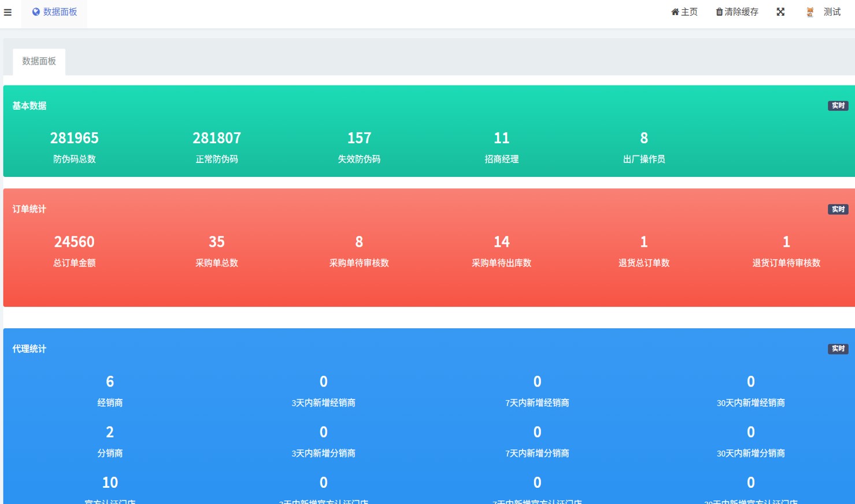This screenshot has height=504, width=855.
Task: Click the 失效防伪码 count 157
Action: coord(359,138)
